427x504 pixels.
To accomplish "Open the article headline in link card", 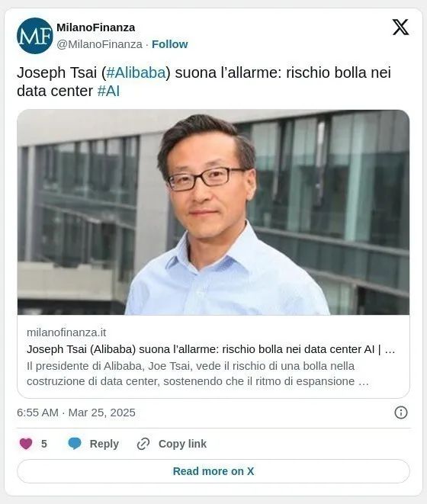I will (x=211, y=349).
